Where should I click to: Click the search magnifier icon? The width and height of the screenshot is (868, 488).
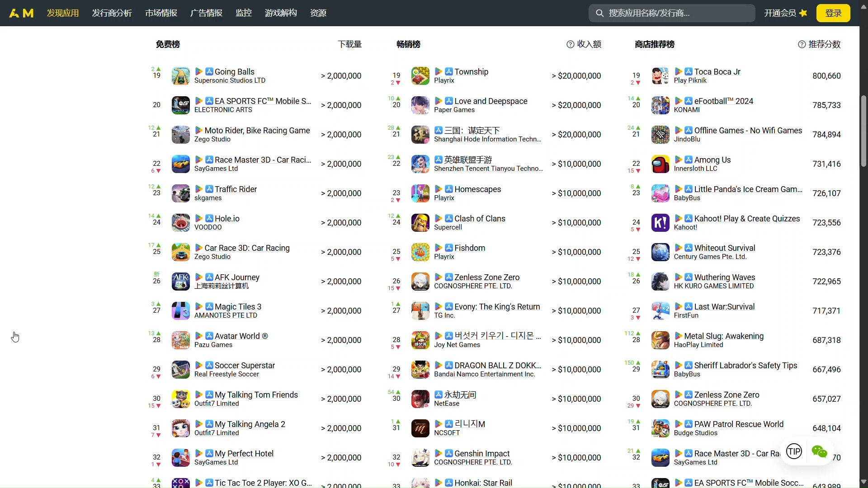(x=600, y=13)
